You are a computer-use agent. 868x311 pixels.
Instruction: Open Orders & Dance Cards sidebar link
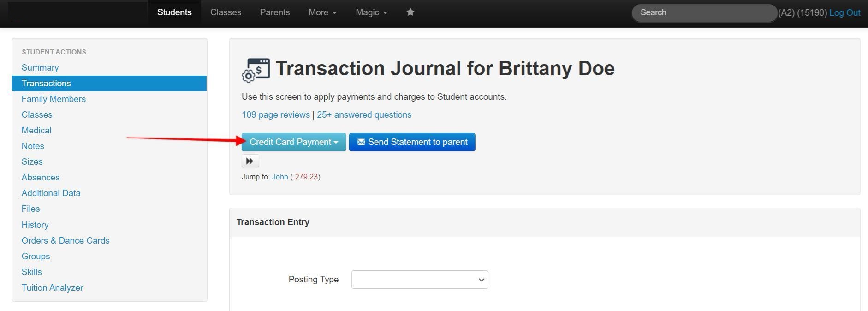[x=65, y=240]
